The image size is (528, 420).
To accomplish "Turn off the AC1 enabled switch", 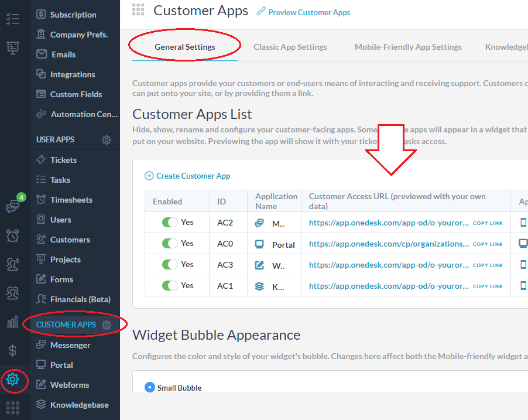I will coord(170,286).
